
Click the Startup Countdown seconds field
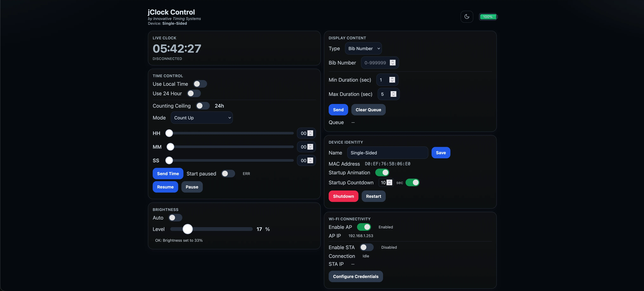coord(386,182)
